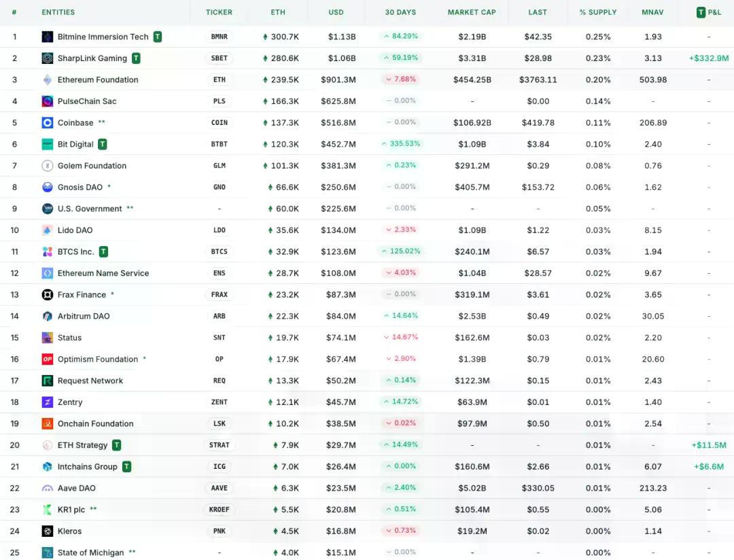This screenshot has width=734, height=560.
Task: Click the FRAX ticker pill
Action: (x=219, y=294)
